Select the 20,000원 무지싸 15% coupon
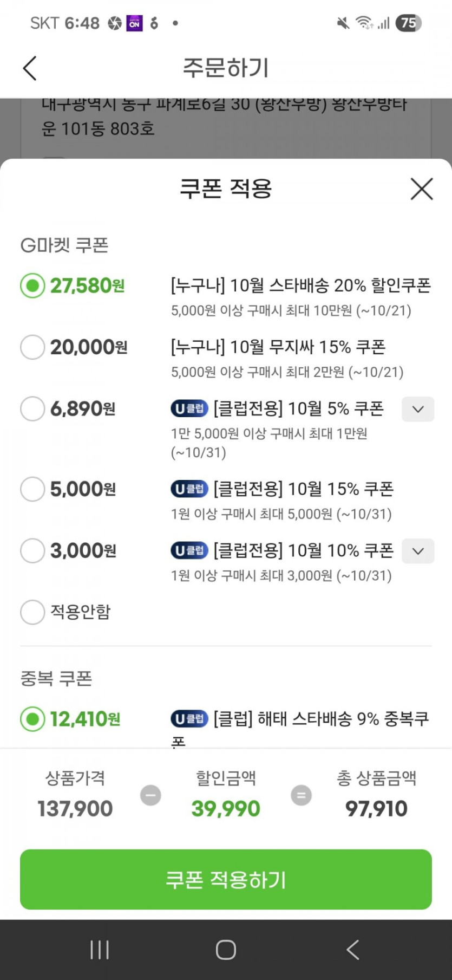The image size is (452, 980). pyautogui.click(x=32, y=347)
